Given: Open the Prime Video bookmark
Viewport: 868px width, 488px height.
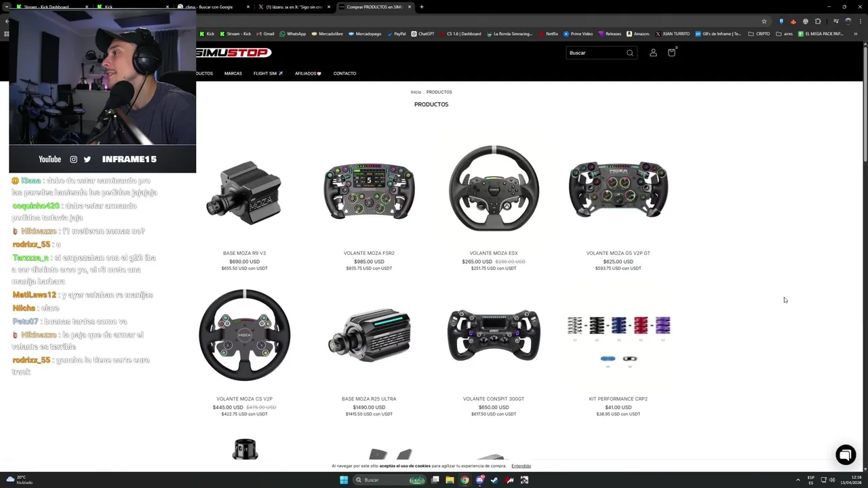Looking at the screenshot, I should 578,34.
